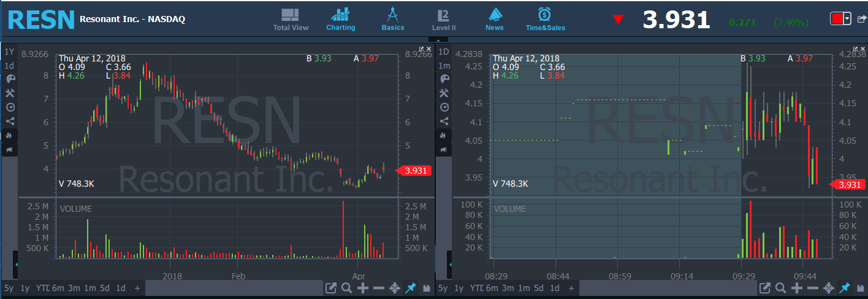Toggle the pin icon on left chart
The image size is (868, 299).
click(411, 288)
